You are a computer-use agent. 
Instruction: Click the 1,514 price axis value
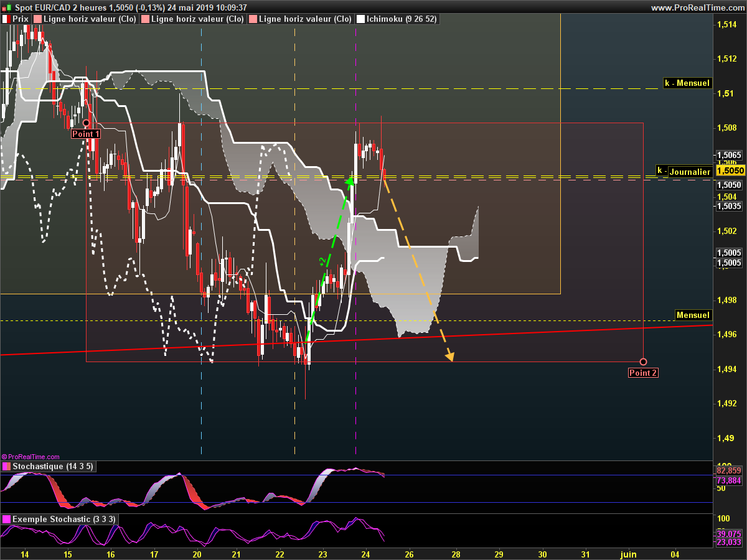pyautogui.click(x=726, y=25)
